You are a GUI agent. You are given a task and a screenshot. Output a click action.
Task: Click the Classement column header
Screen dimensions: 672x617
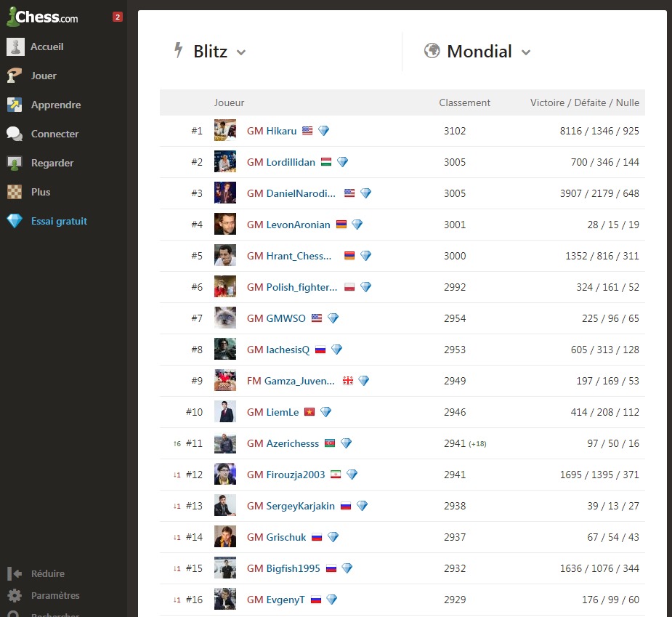coord(464,102)
